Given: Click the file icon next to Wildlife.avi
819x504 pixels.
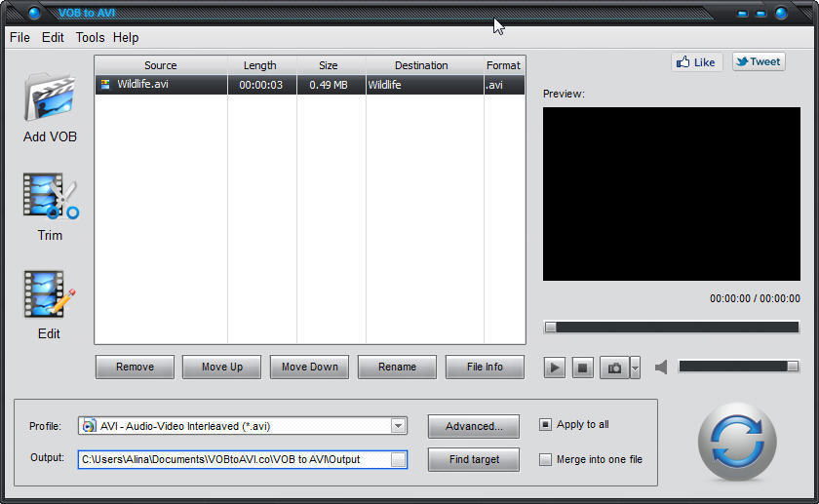Looking at the screenshot, I should (105, 84).
